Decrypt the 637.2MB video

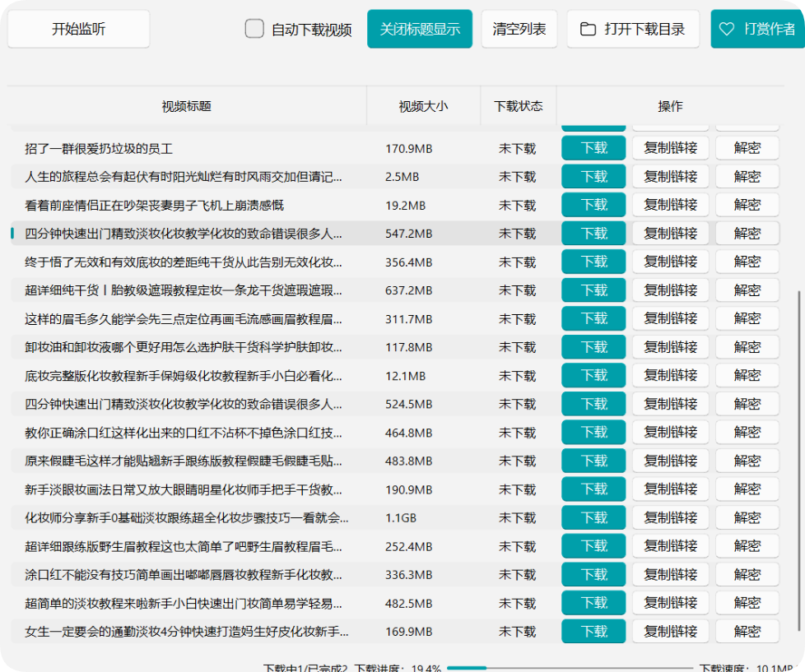coord(747,290)
